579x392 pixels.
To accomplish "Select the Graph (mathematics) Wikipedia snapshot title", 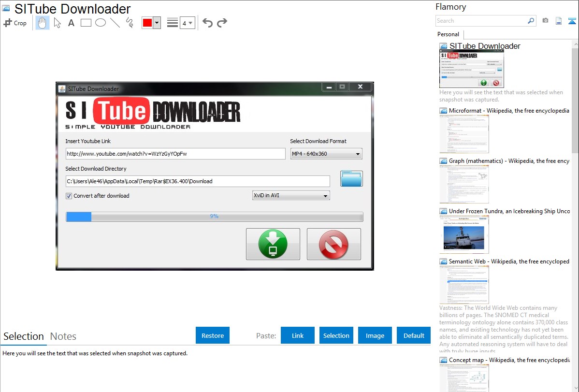I will click(x=509, y=161).
